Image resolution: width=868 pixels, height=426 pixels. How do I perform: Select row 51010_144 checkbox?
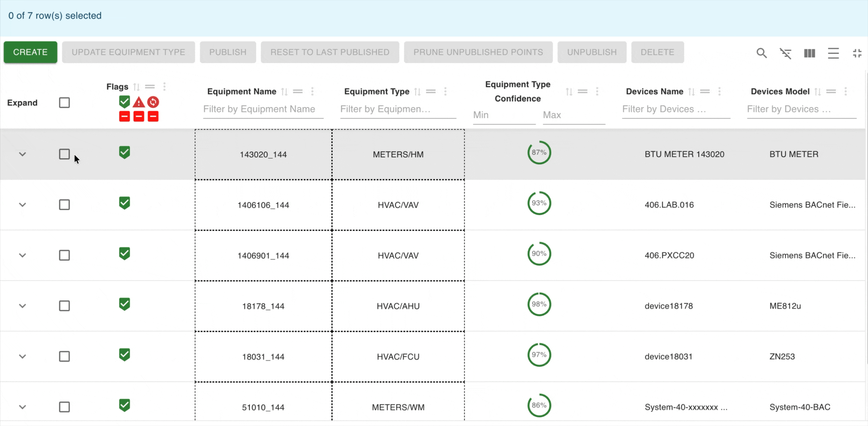click(x=65, y=407)
